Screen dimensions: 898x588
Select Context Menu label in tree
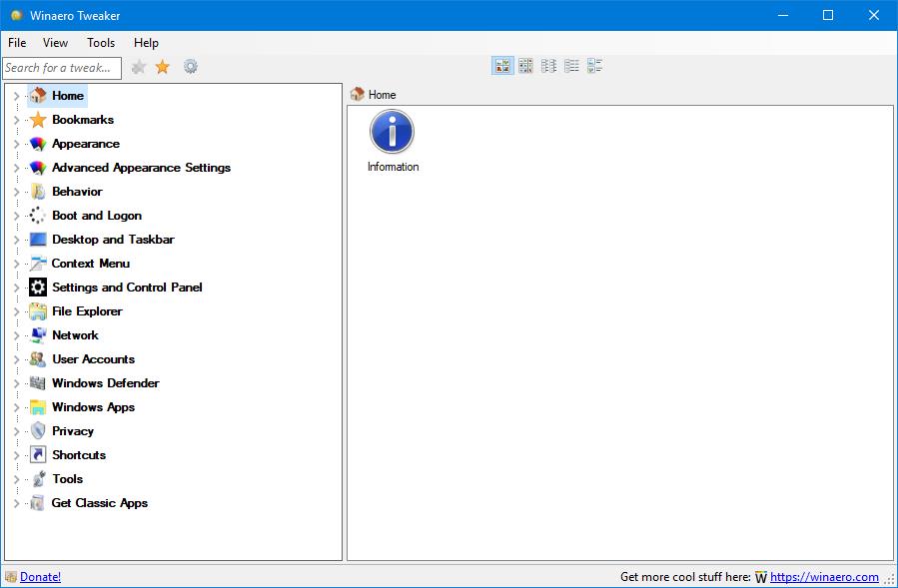(91, 264)
